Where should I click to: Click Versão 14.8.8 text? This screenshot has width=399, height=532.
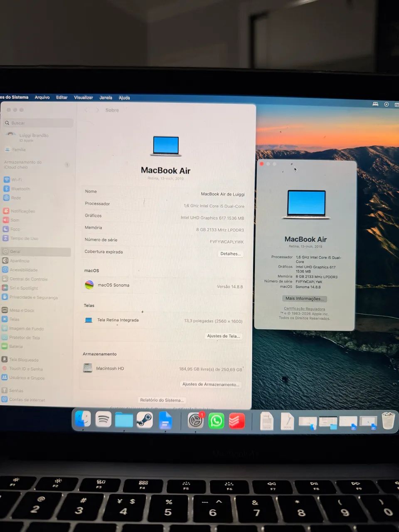click(x=230, y=287)
